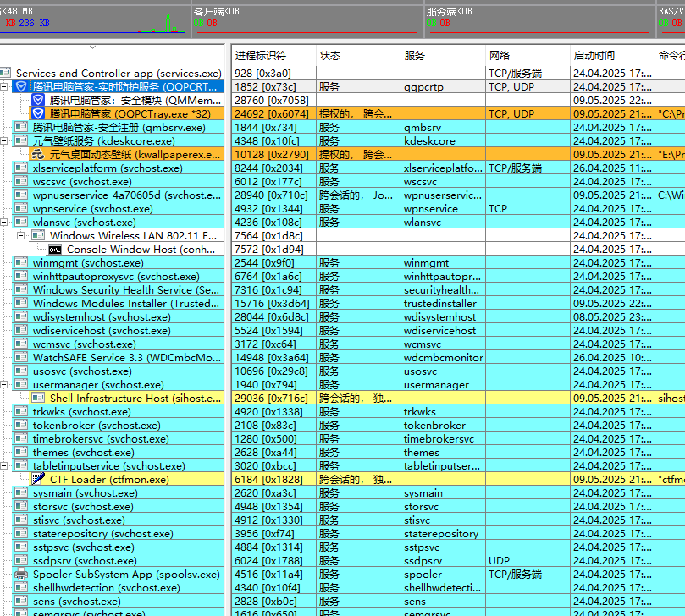Click the Windows Wireless LAN 802.11 process icon

38,236
